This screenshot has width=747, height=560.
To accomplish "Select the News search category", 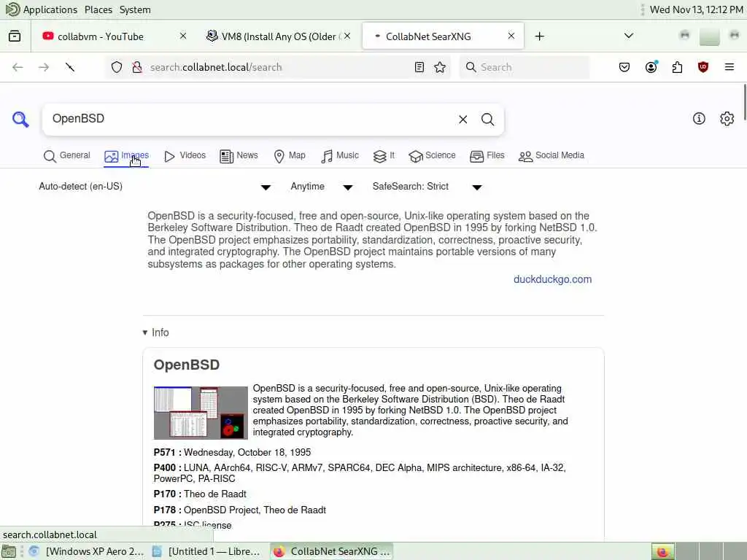I will pos(239,156).
